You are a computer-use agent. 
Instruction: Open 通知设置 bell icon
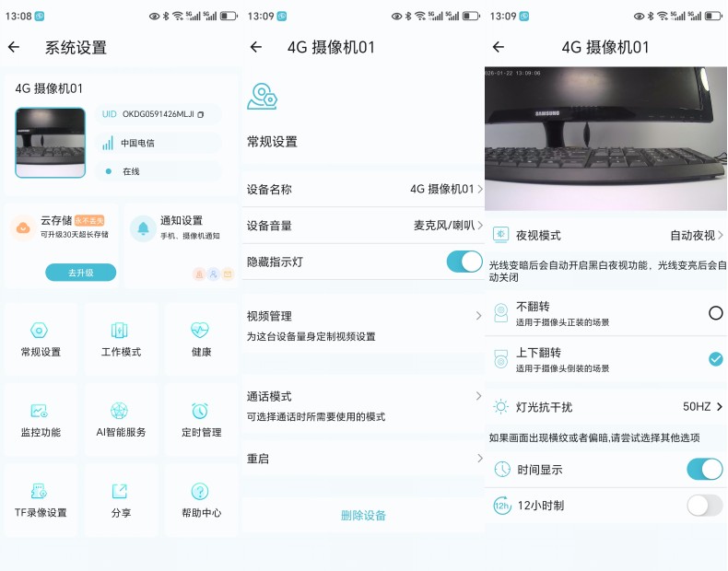click(x=143, y=228)
